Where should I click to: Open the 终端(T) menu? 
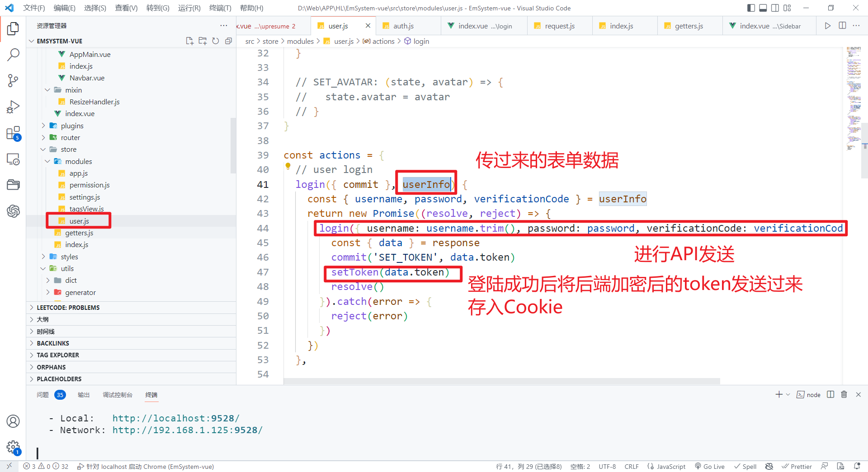[220, 8]
